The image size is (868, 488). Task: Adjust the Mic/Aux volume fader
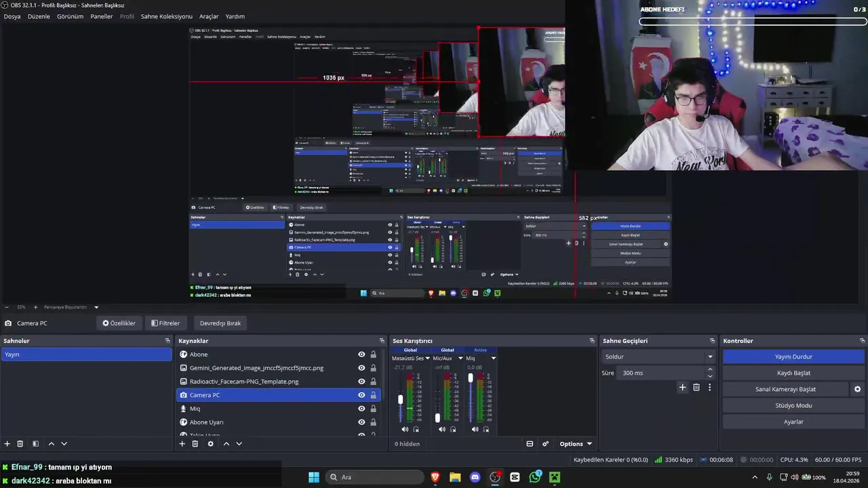[437, 418]
